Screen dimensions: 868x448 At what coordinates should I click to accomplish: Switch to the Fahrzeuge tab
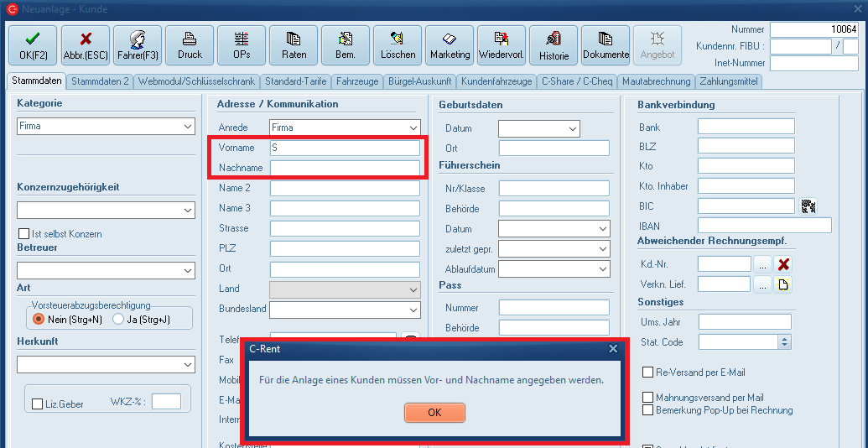(x=358, y=81)
